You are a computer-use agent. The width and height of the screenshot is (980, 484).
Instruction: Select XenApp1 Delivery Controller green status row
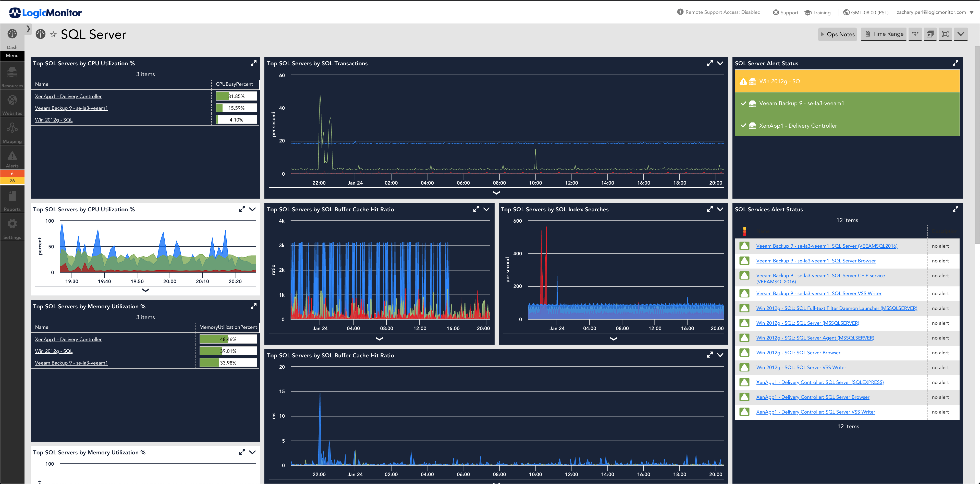coord(847,126)
